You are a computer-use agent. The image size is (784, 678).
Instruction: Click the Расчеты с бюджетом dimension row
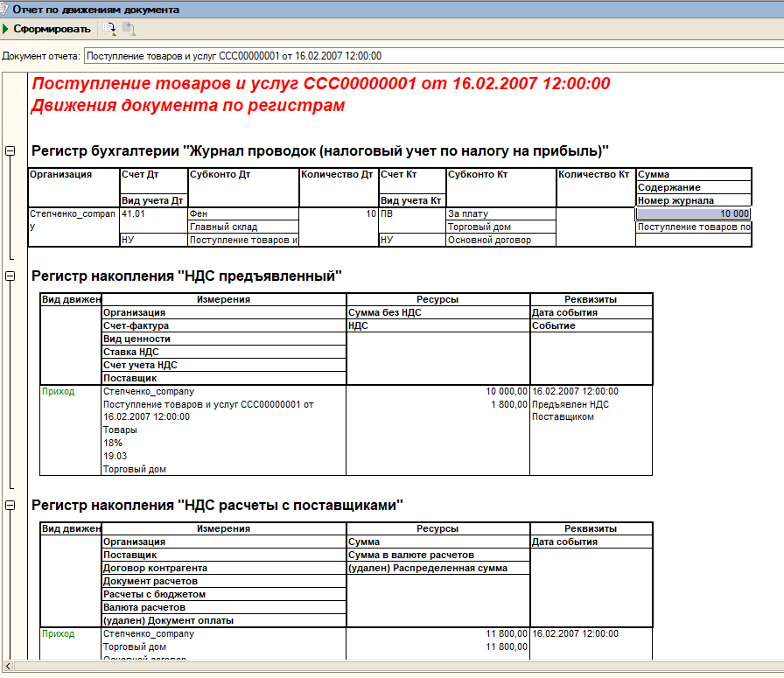(x=223, y=594)
